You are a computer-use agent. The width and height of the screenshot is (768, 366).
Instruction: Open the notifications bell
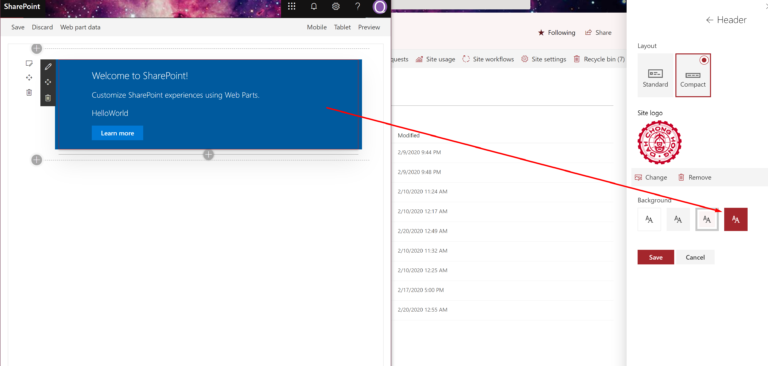[x=314, y=6]
